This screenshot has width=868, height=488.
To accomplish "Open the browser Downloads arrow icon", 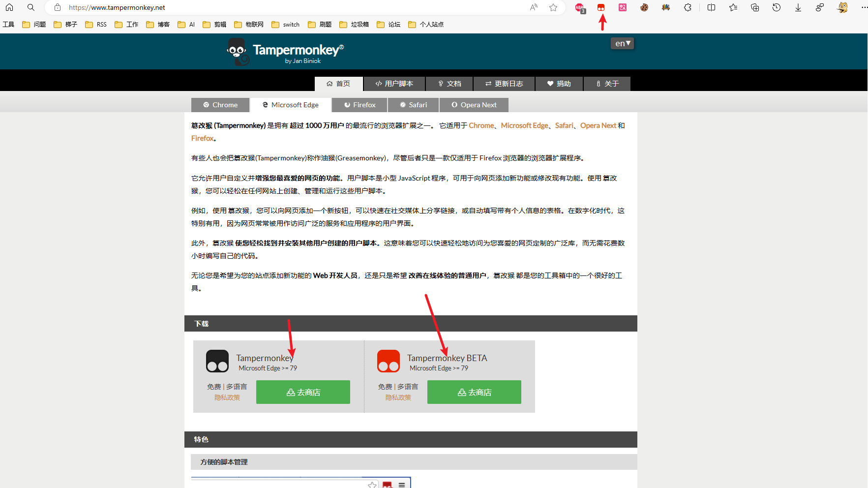I will pyautogui.click(x=798, y=7).
